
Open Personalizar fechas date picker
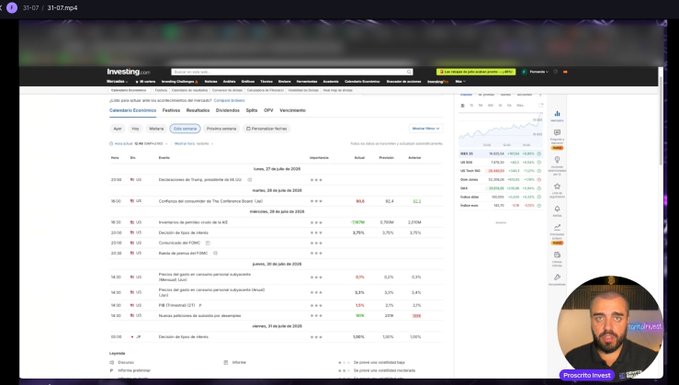266,129
